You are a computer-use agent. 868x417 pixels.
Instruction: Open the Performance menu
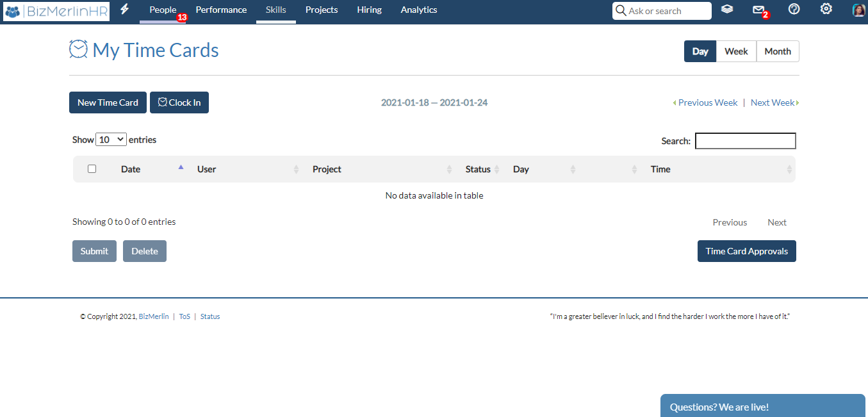click(x=221, y=10)
